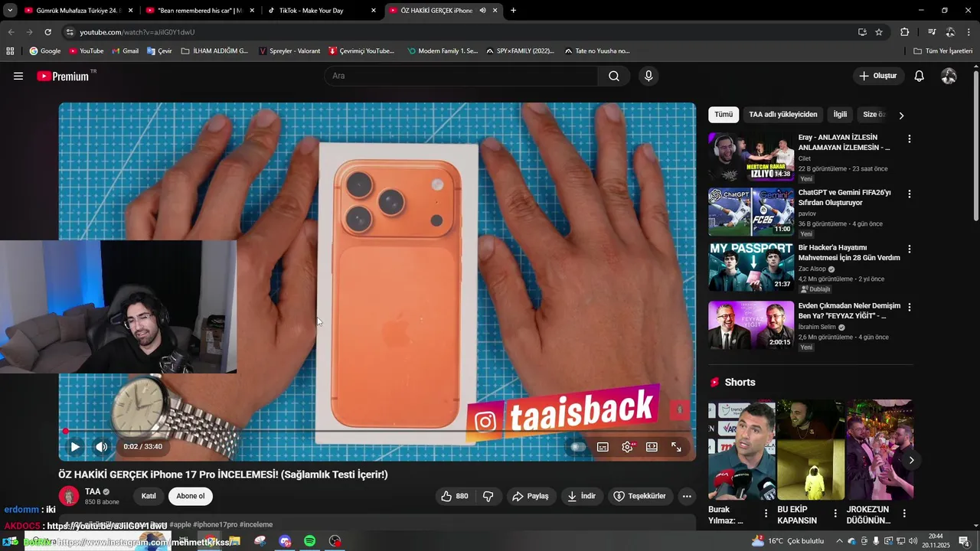Viewport: 980px width, 551px height.
Task: Toggle subtitles/captions in the player
Action: (603, 447)
